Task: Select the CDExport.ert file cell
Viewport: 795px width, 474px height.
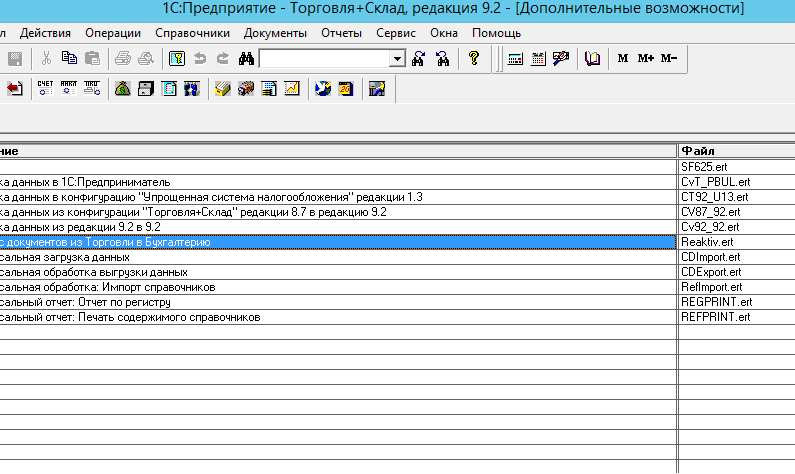Action: click(737, 272)
